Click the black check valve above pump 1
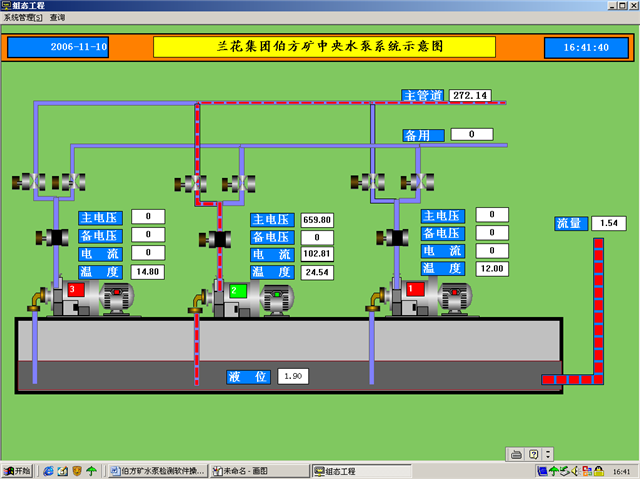 point(392,237)
